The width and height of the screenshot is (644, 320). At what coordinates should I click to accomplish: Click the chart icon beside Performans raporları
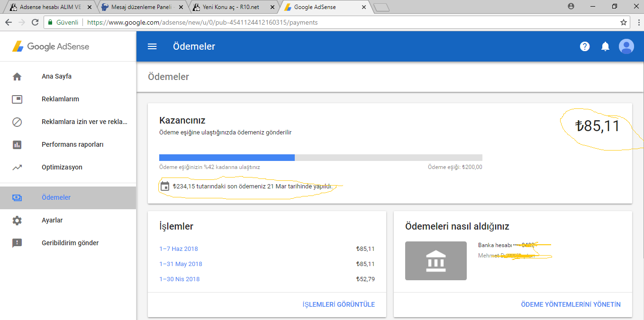point(17,144)
